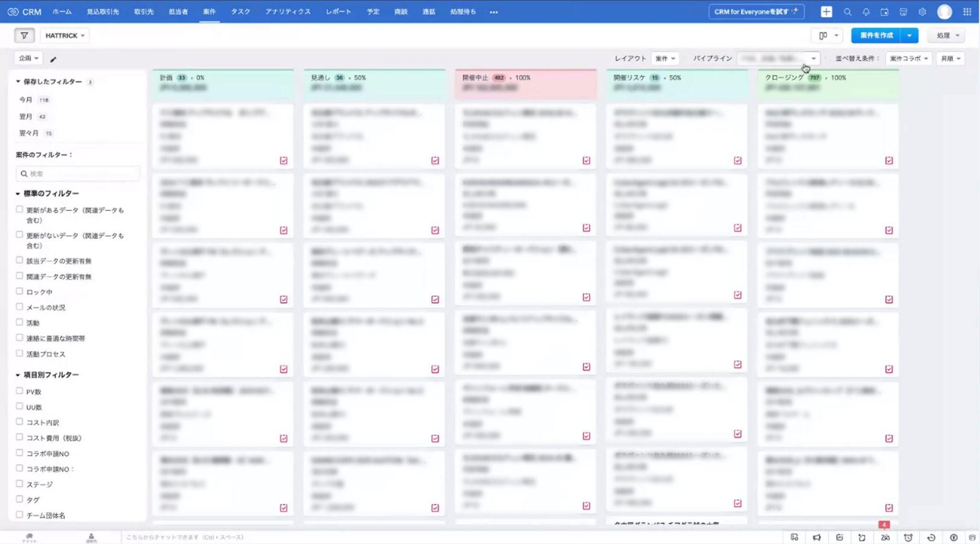The height and width of the screenshot is (544, 980).
Task: Open the apps grid launcher icon
Action: point(967,12)
